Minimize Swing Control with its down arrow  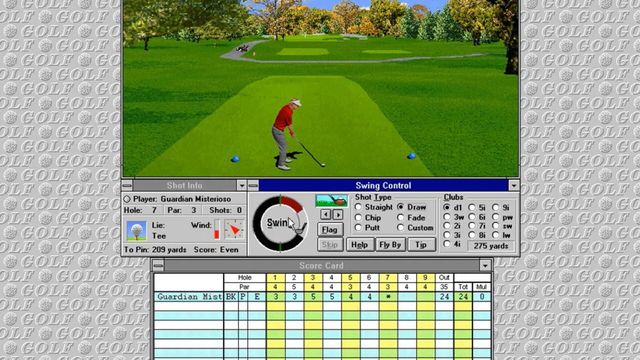pos(513,185)
